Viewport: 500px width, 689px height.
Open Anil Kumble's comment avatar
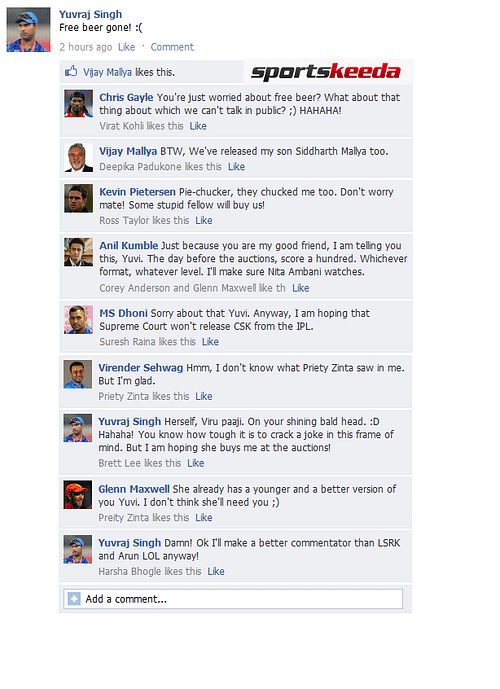[79, 252]
